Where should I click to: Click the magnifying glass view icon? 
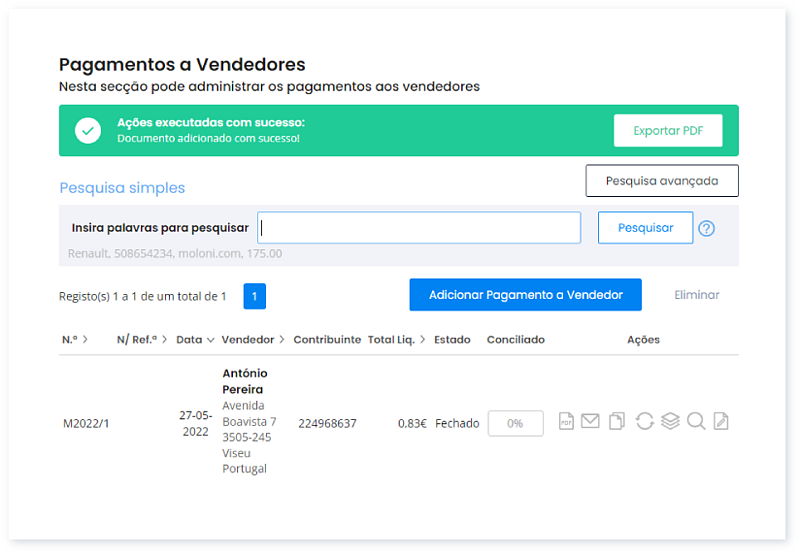tap(696, 422)
